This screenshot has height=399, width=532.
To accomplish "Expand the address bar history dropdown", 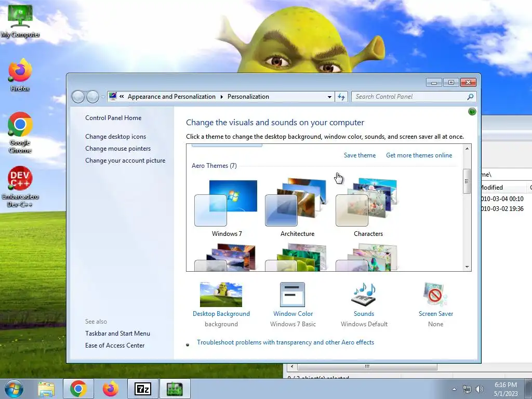I will (x=329, y=97).
